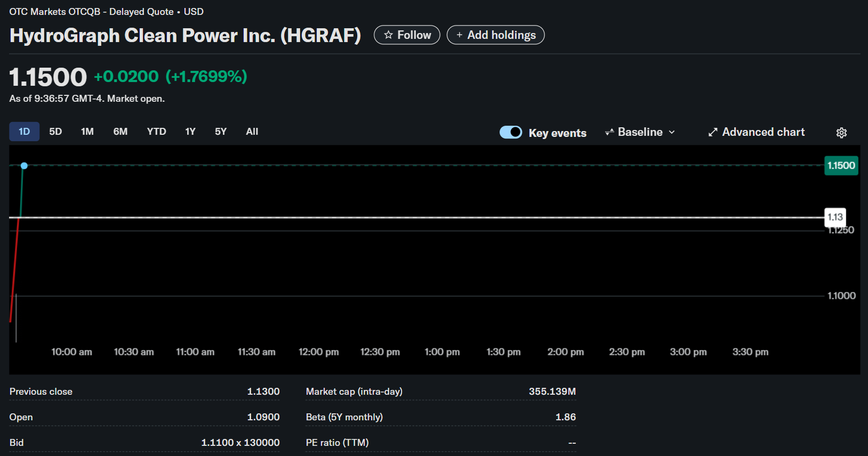Switch to the 5D range tab
The width and height of the screenshot is (868, 456).
point(55,132)
